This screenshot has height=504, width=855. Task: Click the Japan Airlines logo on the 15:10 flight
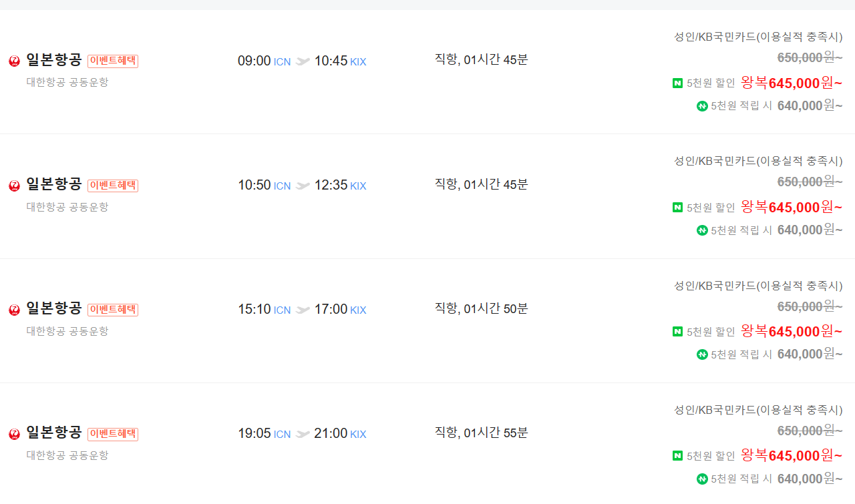click(13, 310)
